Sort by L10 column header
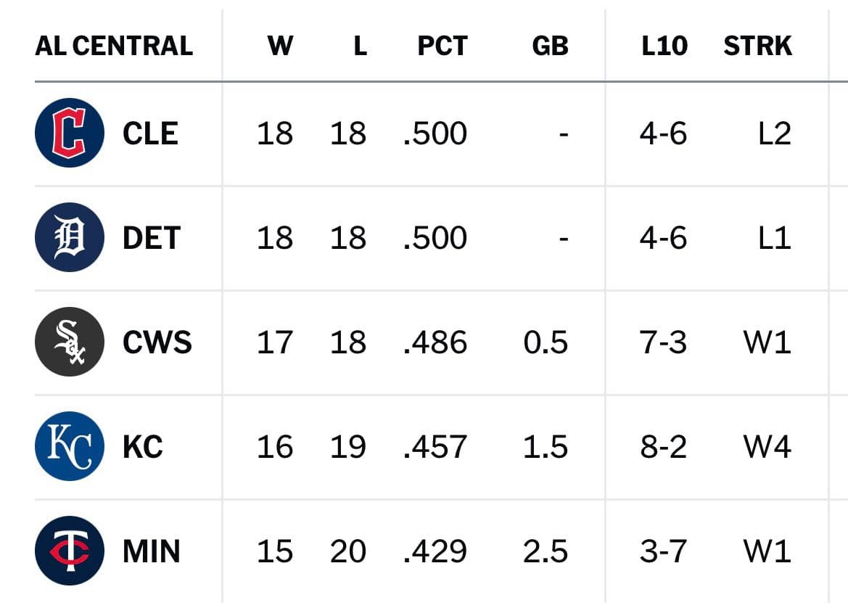 tap(664, 46)
